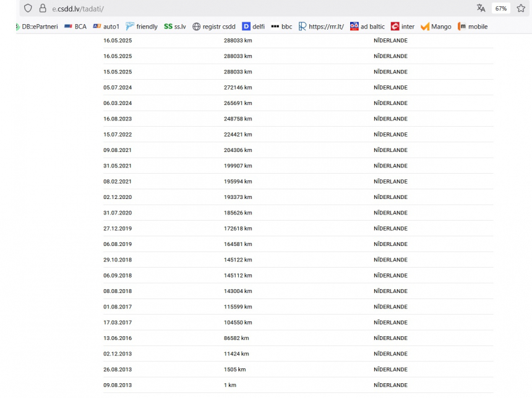Select the 1 km mileage entry
Viewport: 532px width, 398px height.
click(x=230, y=385)
